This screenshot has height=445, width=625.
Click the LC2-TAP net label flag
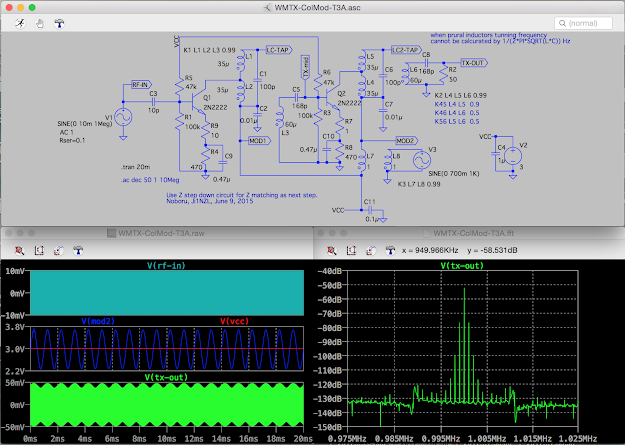pyautogui.click(x=406, y=50)
